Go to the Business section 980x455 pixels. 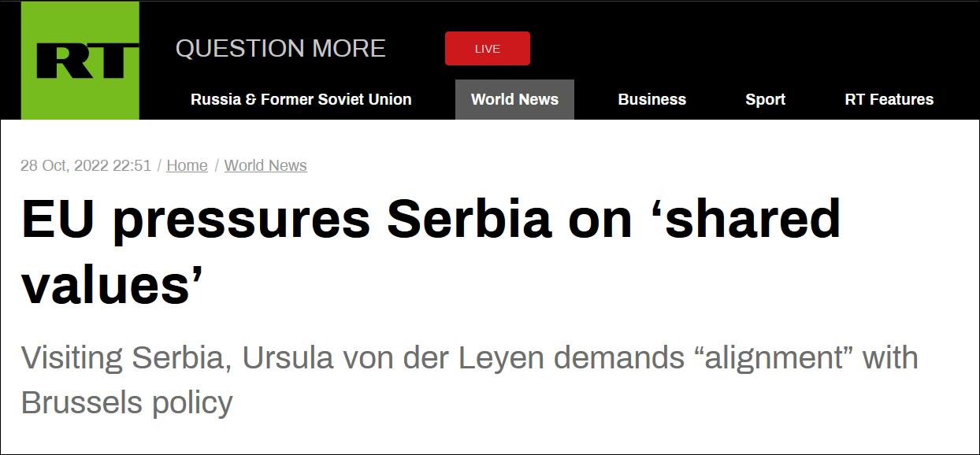651,100
